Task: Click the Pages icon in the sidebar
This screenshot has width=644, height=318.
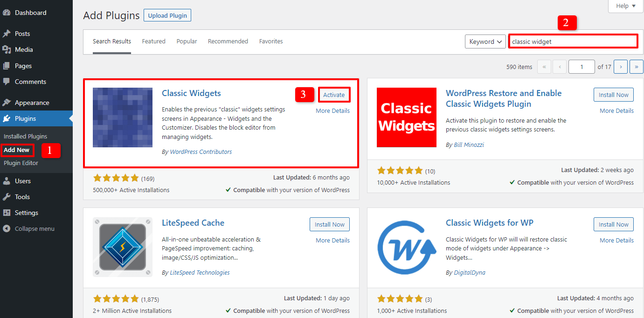Action: point(8,65)
